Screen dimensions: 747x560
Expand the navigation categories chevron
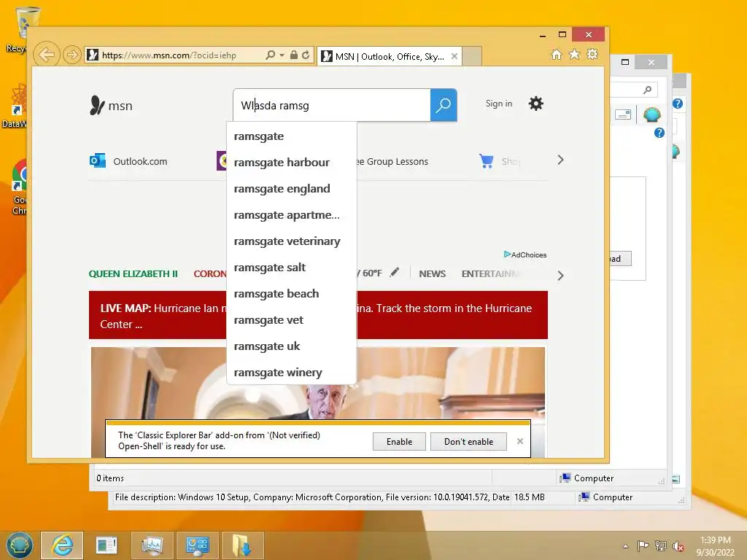coord(560,276)
